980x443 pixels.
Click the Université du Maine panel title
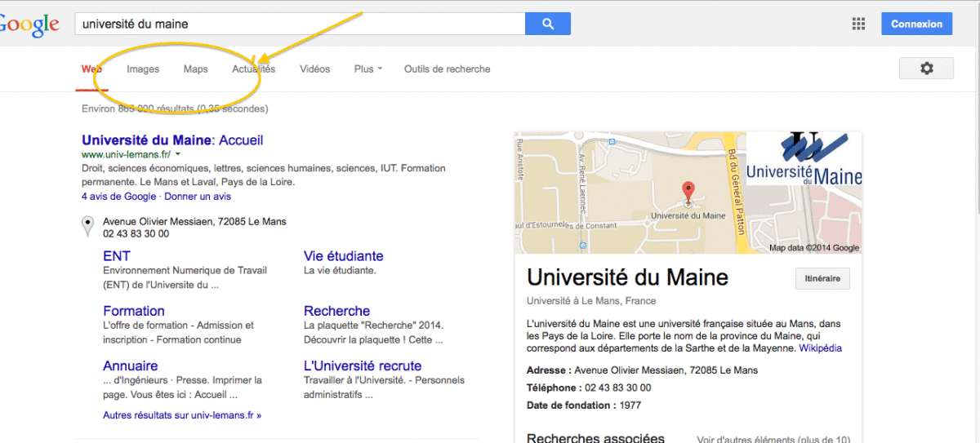(627, 277)
